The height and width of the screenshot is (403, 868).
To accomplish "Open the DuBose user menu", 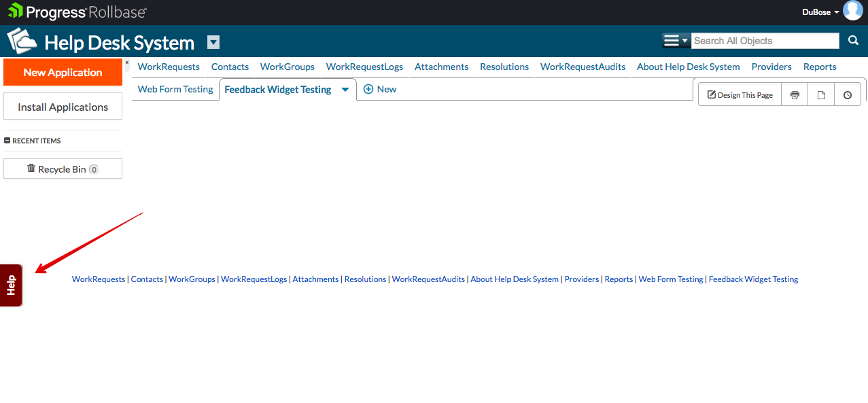I will (x=820, y=12).
